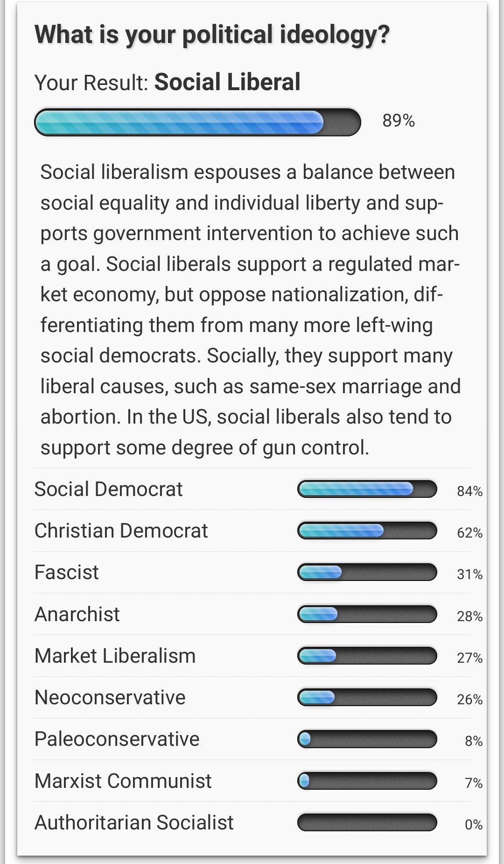Click the Anarchist progress bar

(x=367, y=614)
